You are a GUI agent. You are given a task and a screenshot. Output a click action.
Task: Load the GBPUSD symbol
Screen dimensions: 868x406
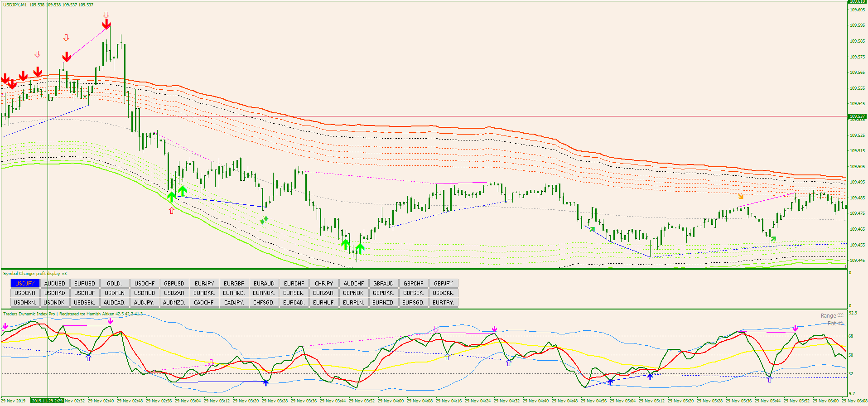coord(174,283)
